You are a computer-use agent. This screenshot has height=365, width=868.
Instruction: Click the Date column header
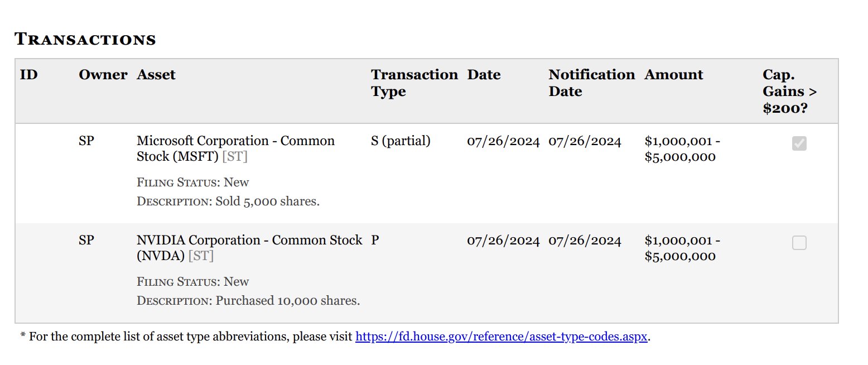(x=484, y=75)
